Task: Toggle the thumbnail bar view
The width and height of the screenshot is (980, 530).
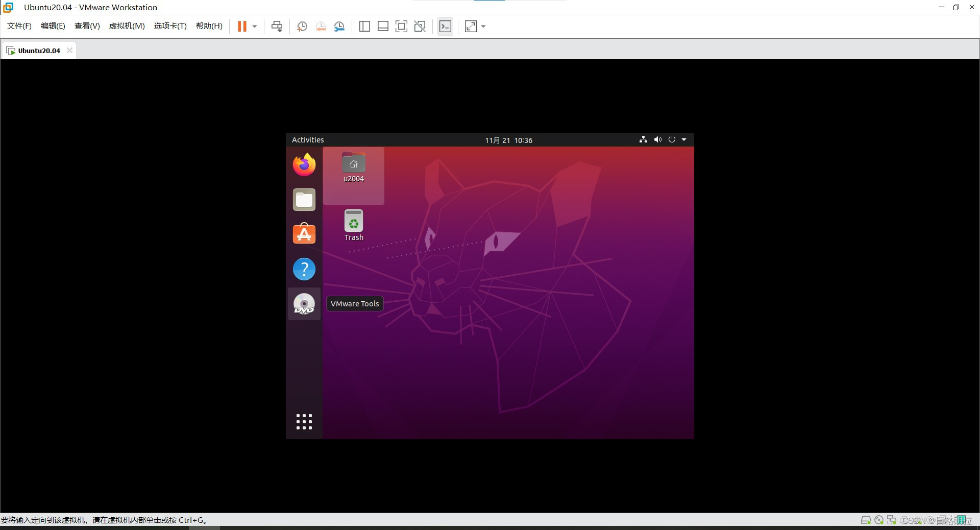Action: (x=383, y=27)
